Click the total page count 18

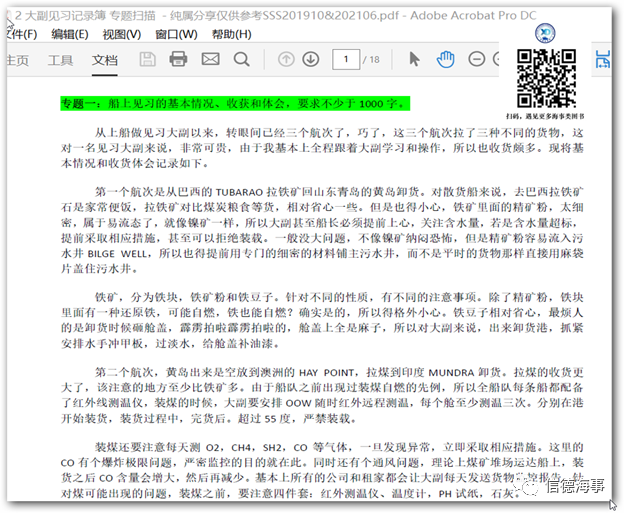[x=374, y=60]
